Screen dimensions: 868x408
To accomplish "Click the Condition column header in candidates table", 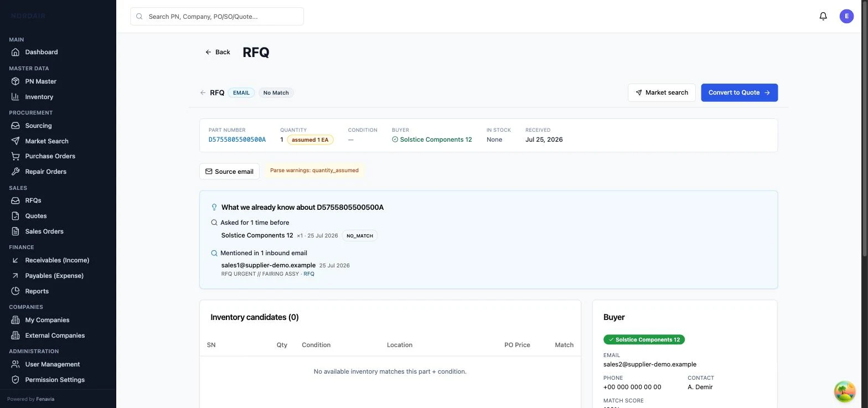I will [316, 345].
